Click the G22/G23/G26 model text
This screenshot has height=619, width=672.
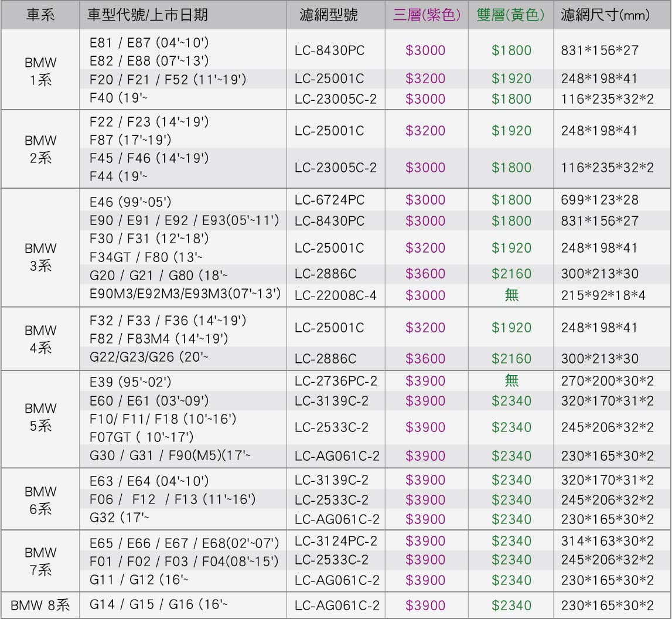[x=149, y=357]
